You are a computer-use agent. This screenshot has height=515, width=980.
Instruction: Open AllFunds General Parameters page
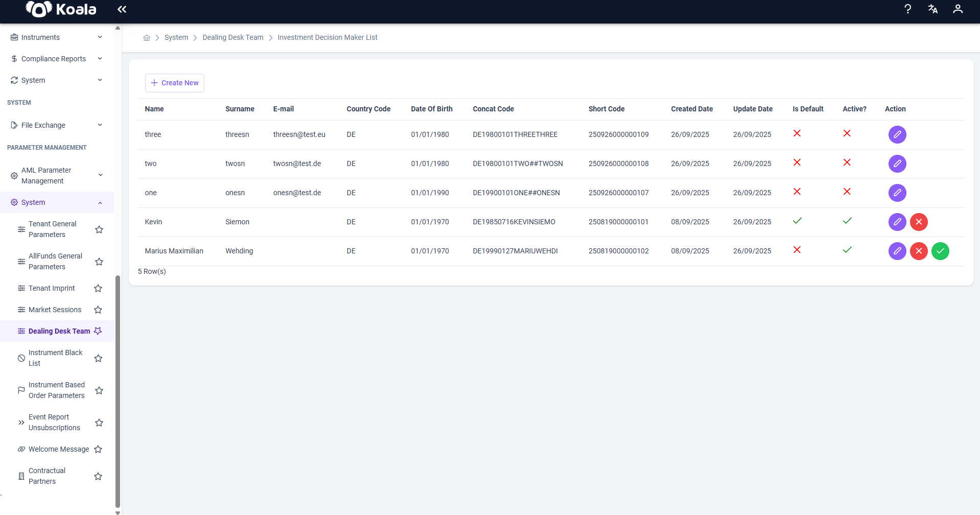pyautogui.click(x=55, y=262)
